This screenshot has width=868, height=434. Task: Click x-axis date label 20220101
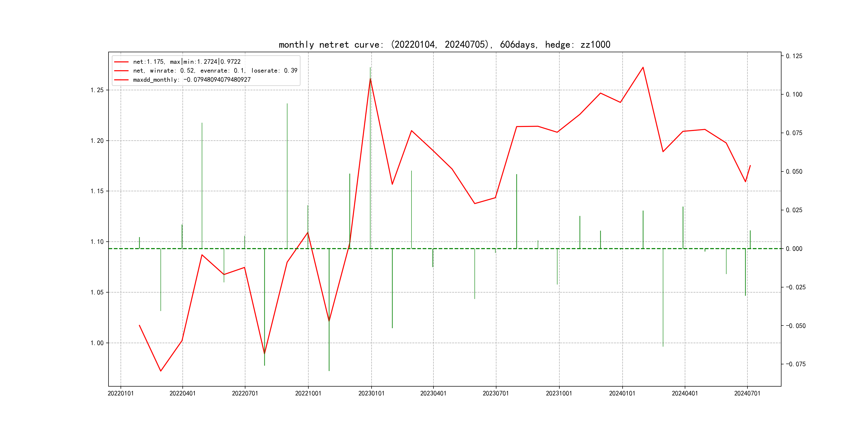(121, 394)
